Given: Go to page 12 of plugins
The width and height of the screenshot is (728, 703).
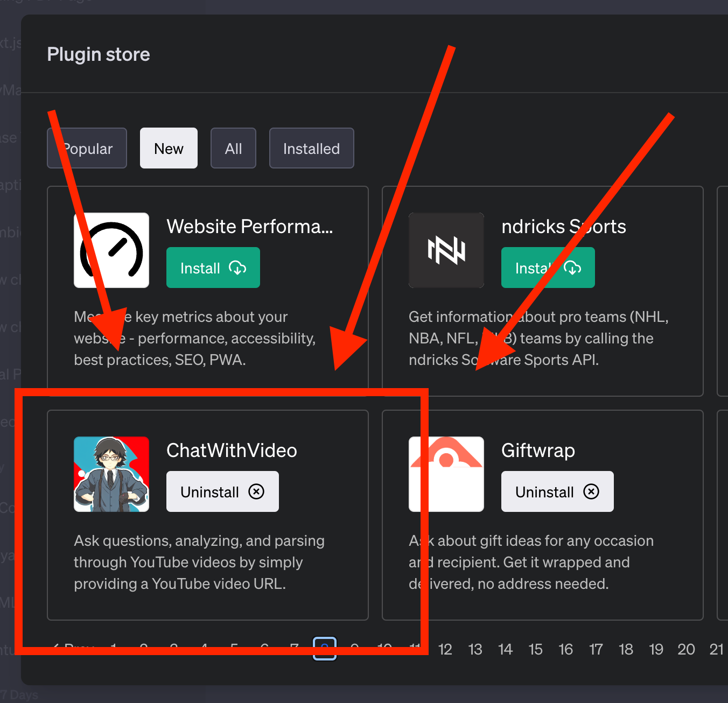Looking at the screenshot, I should coord(445,649).
